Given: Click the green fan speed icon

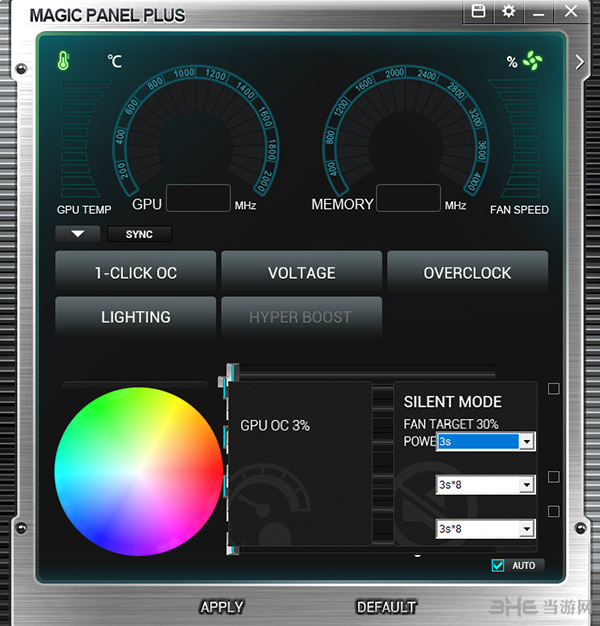Looking at the screenshot, I should pos(533,61).
